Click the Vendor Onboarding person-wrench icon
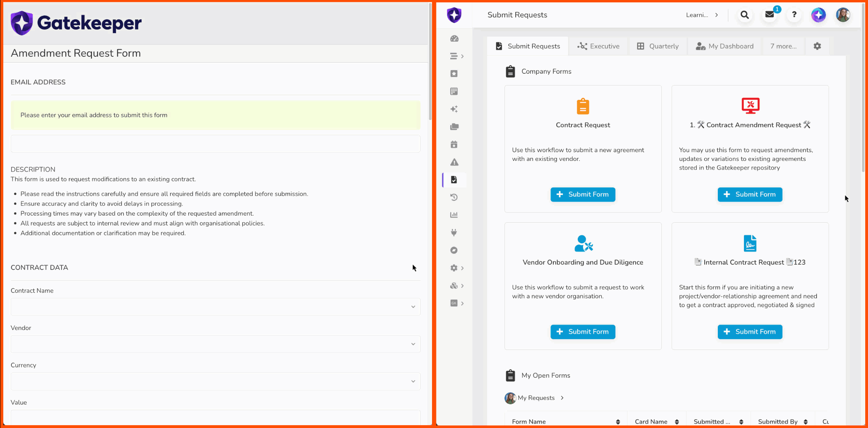Screen dimensions: 868x428 click(x=583, y=243)
